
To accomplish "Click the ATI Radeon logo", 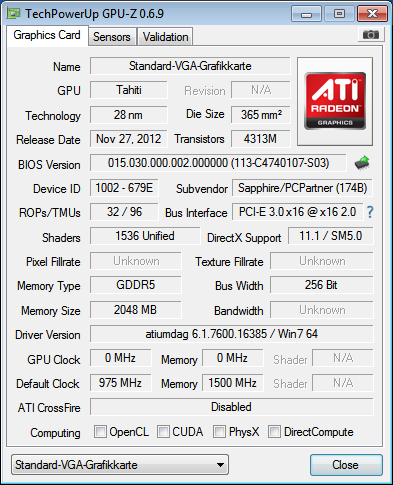I will tap(335, 101).
